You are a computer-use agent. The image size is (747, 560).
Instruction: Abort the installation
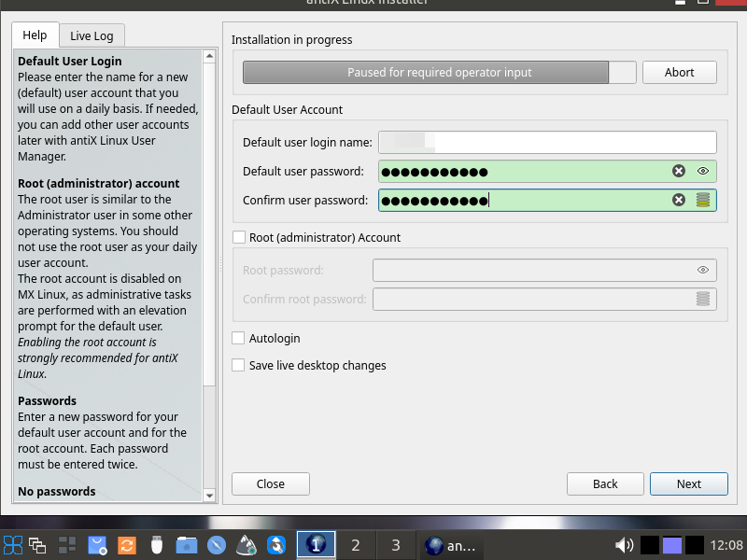[x=679, y=73]
